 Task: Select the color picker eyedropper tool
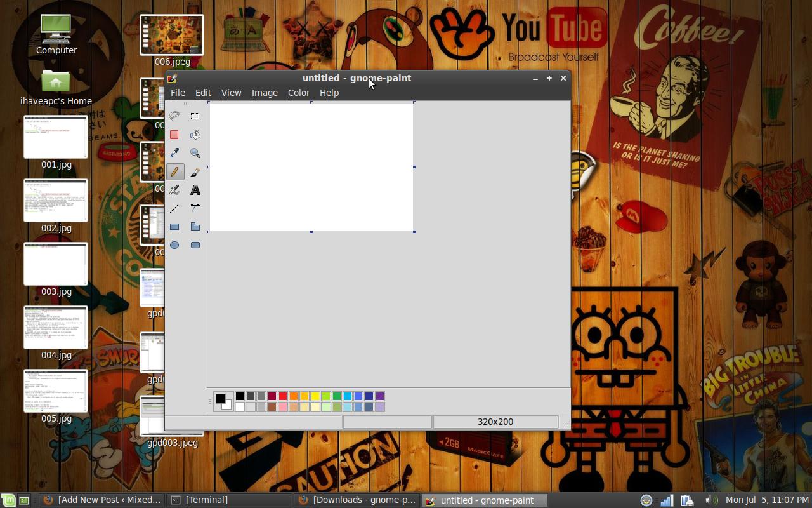(x=174, y=152)
